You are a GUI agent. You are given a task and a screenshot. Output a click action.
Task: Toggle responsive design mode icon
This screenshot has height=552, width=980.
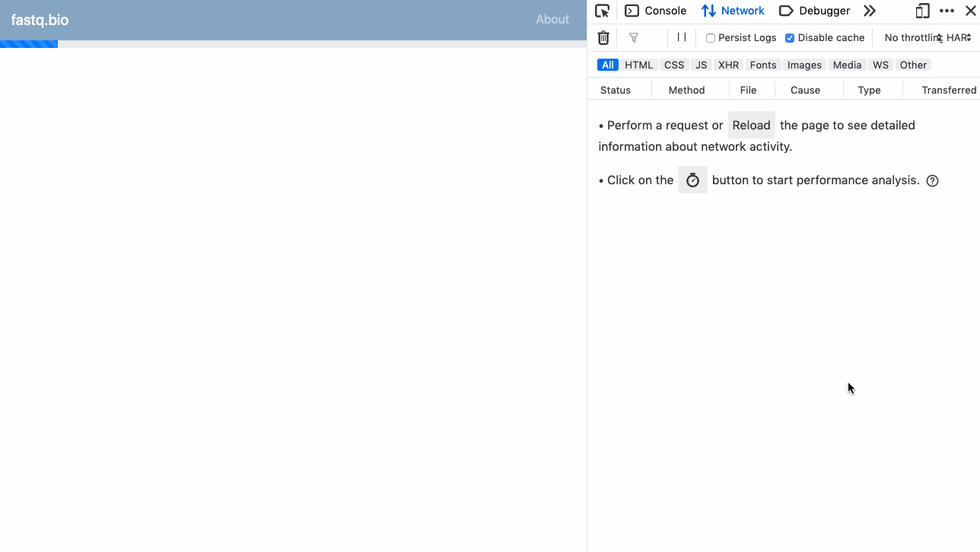(x=922, y=11)
